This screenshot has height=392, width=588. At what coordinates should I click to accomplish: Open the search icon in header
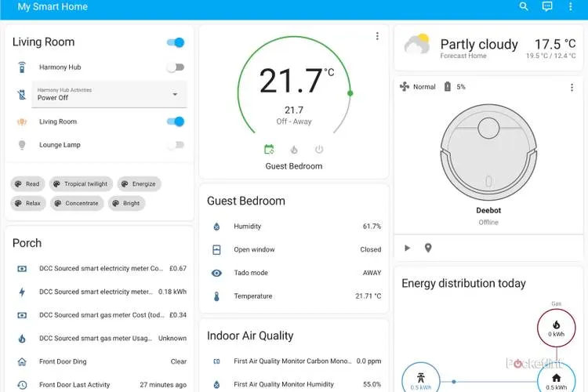(x=524, y=6)
